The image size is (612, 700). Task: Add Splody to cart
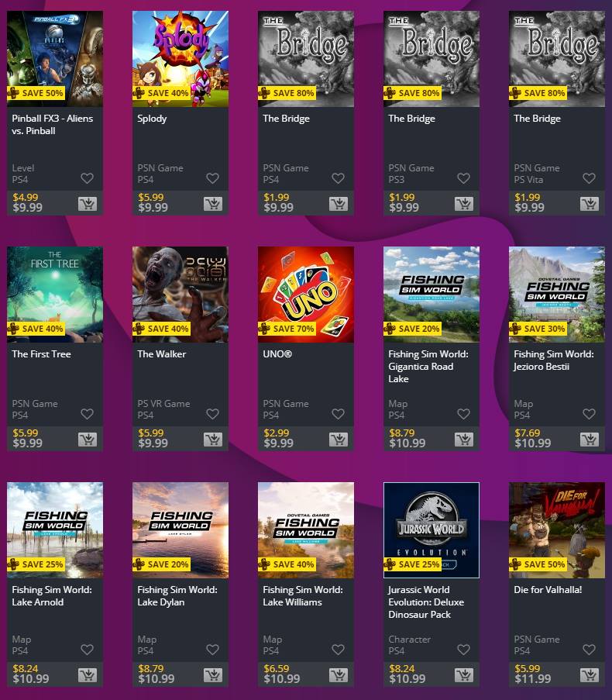point(213,204)
